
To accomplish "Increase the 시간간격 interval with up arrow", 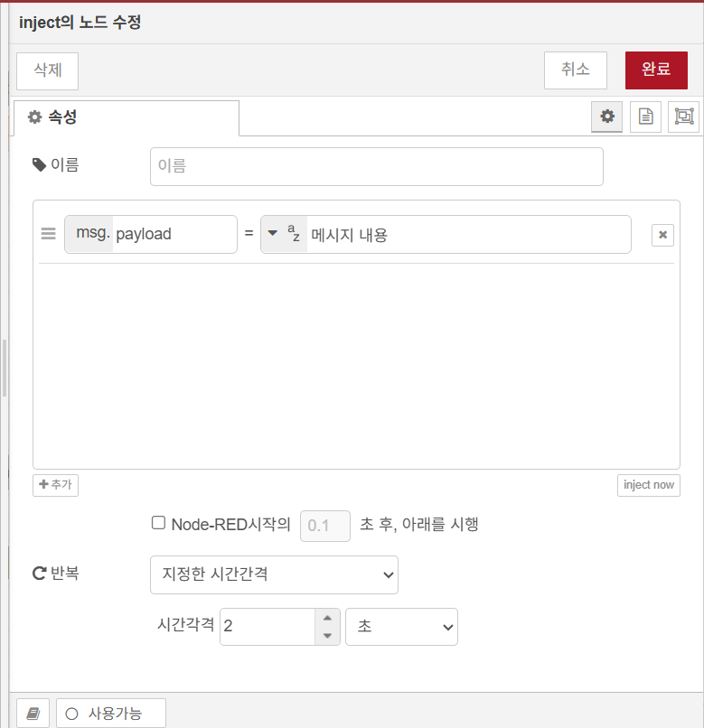I will pyautogui.click(x=327, y=619).
